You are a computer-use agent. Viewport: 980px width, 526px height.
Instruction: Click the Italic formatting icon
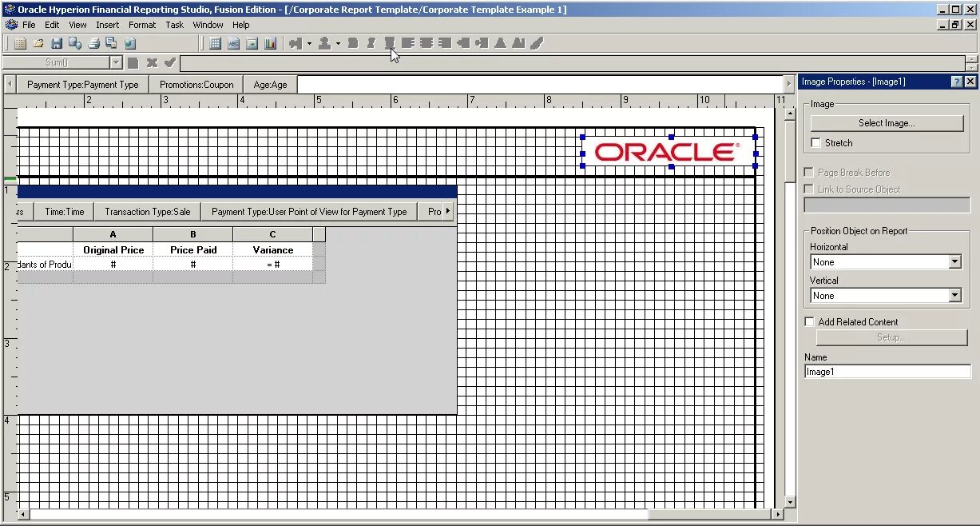tap(371, 43)
